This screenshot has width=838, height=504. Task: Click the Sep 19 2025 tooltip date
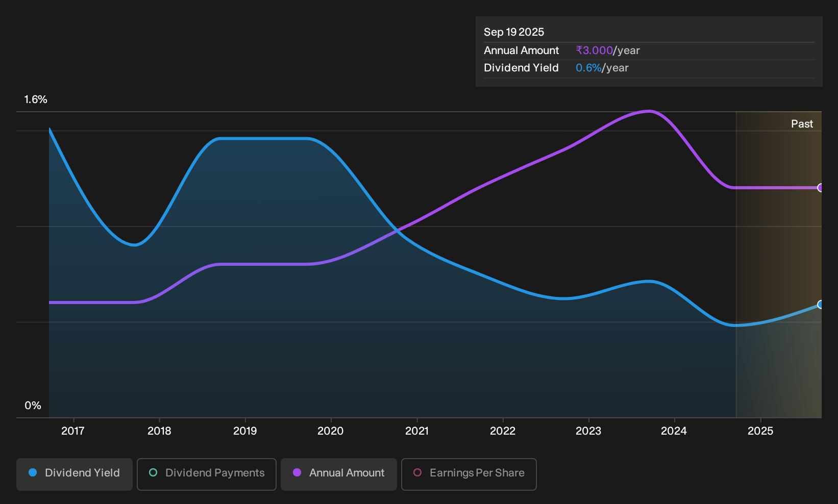514,32
